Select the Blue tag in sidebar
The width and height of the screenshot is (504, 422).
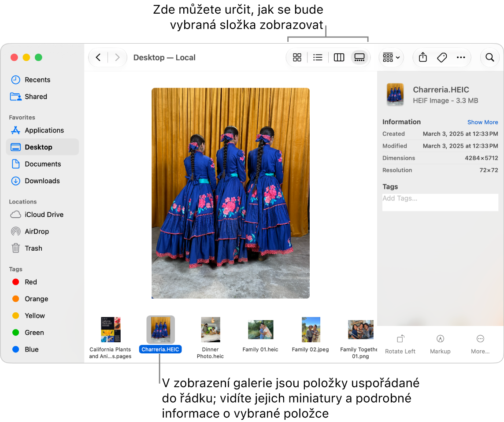point(42,349)
